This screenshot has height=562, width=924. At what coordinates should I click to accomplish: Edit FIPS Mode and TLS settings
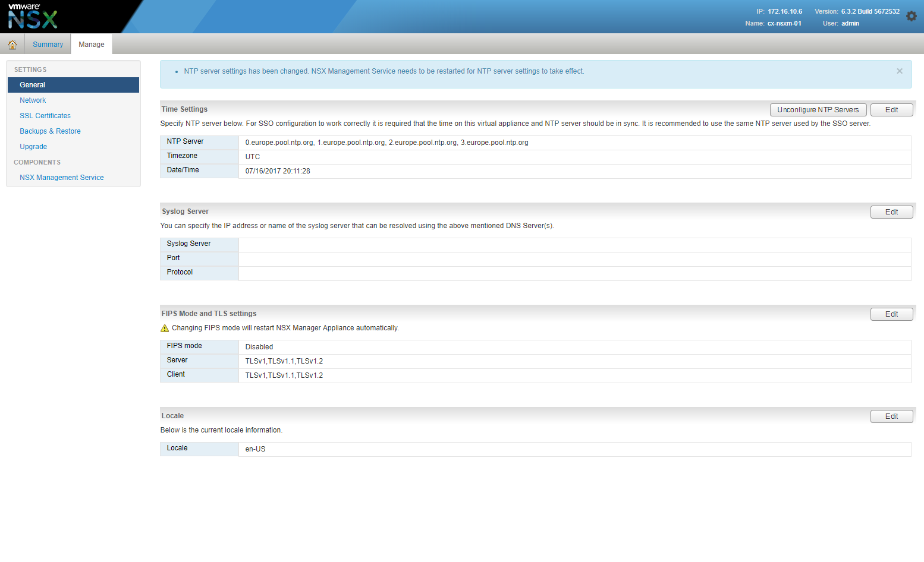tap(891, 314)
